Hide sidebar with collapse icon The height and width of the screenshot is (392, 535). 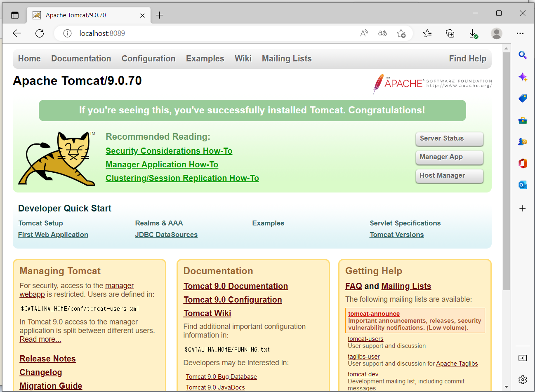pos(523,358)
